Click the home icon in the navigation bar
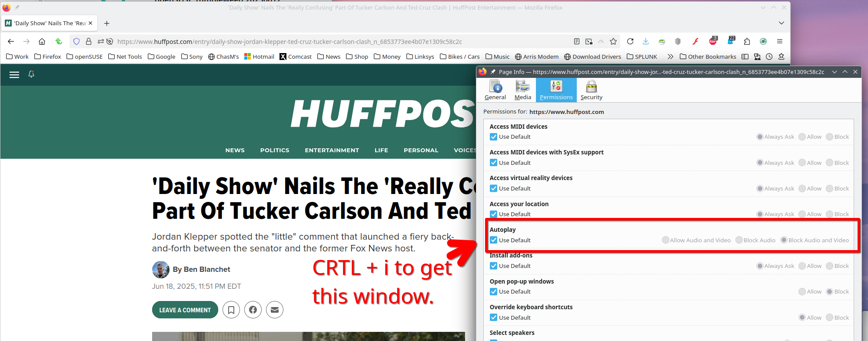Viewport: 868px width, 341px height. click(x=42, y=41)
